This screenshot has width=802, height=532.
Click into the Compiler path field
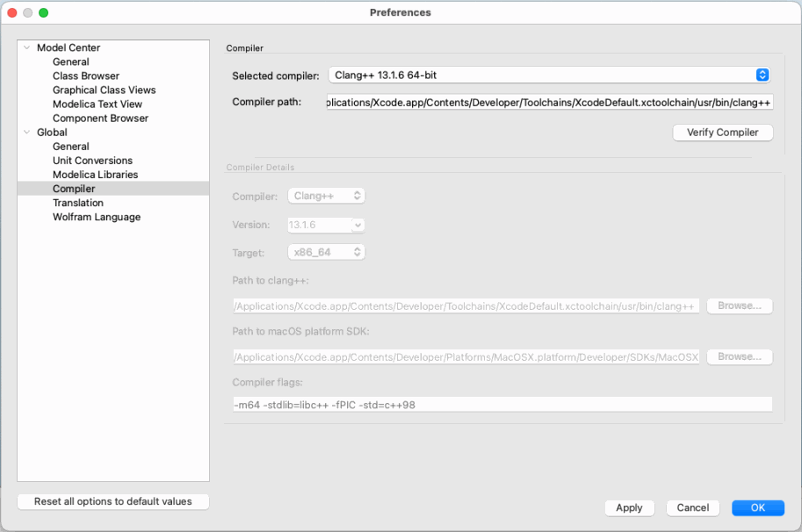549,103
